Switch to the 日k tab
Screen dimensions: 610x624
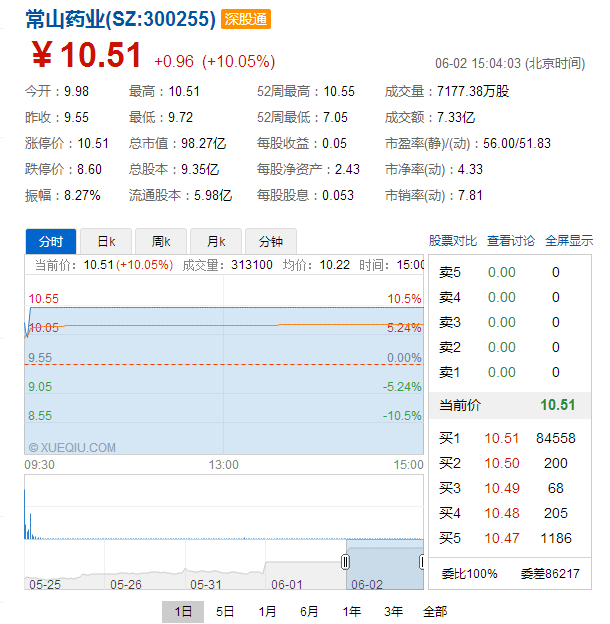click(106, 242)
